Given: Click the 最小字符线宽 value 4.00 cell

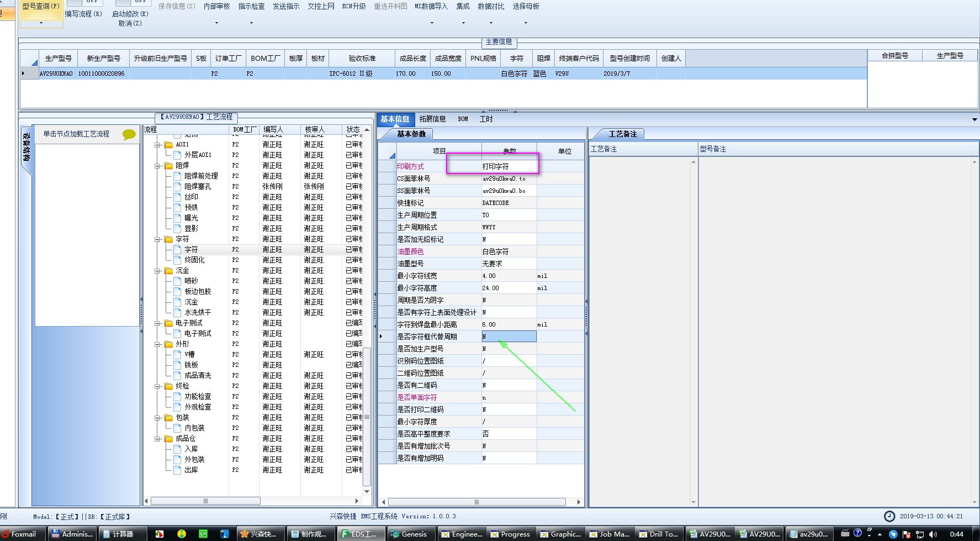Looking at the screenshot, I should [508, 276].
